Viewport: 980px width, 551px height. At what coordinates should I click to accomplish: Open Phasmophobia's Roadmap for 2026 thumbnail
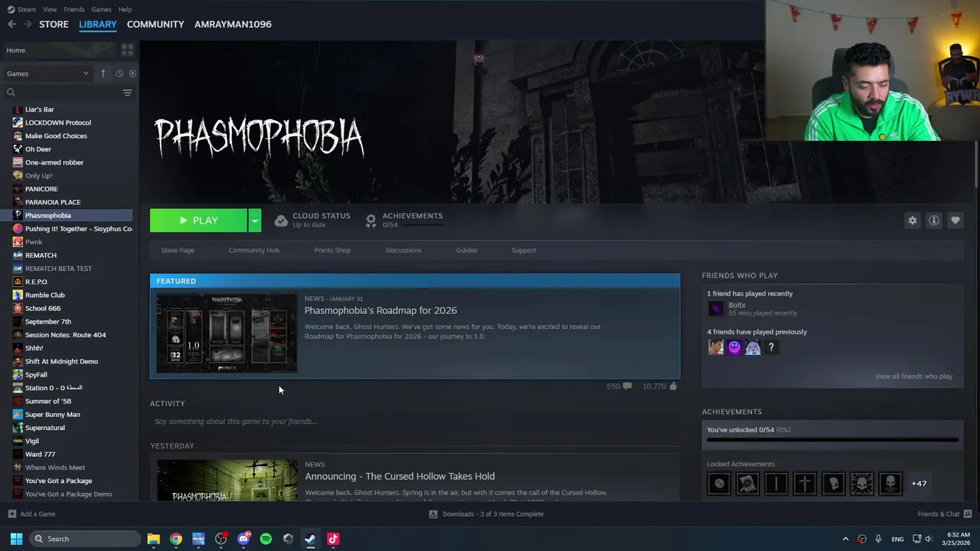(x=227, y=333)
